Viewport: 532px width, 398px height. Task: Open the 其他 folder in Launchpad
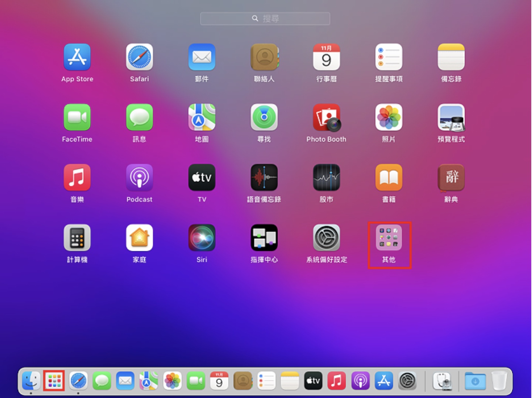389,238
